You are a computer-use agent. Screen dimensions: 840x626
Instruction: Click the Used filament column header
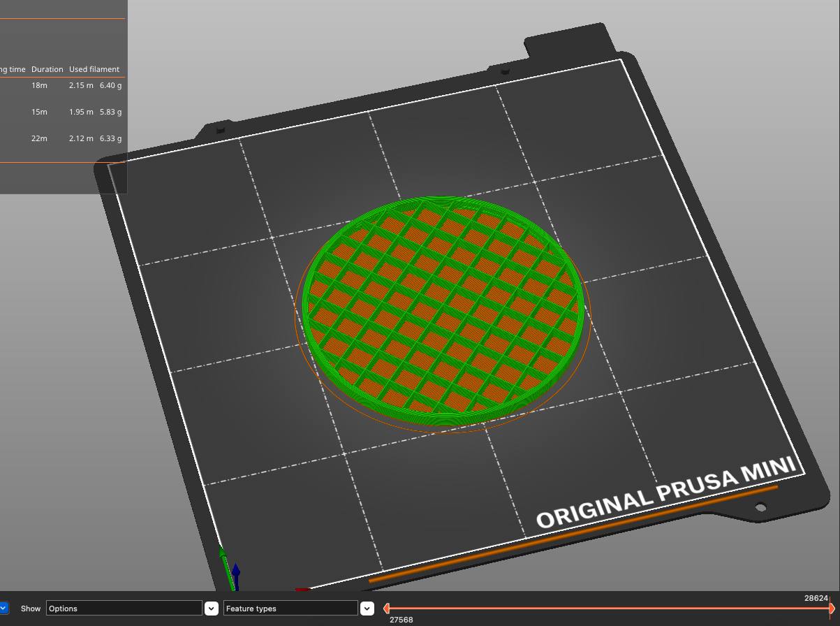pyautogui.click(x=94, y=69)
